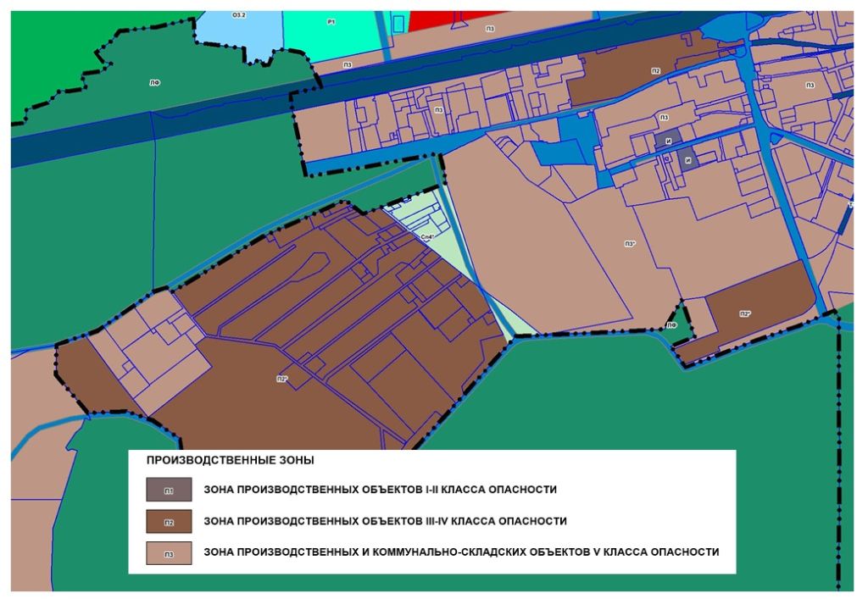Click the П2* label in the large left brown zone
868x604 pixels.
(x=282, y=379)
